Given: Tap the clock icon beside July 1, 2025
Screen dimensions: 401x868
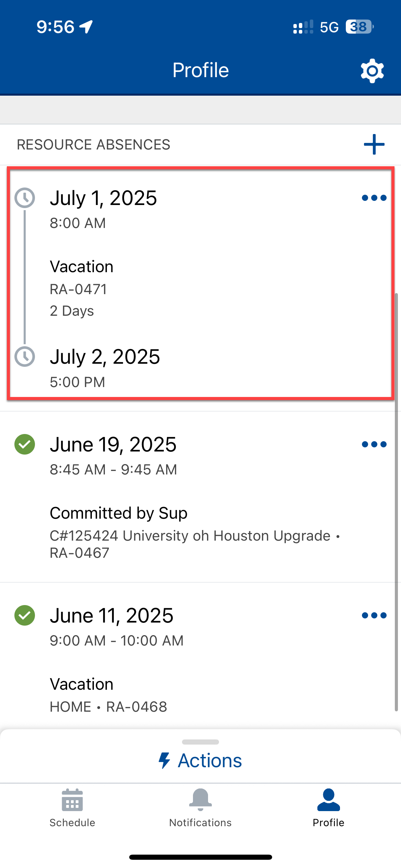Looking at the screenshot, I should (x=25, y=198).
